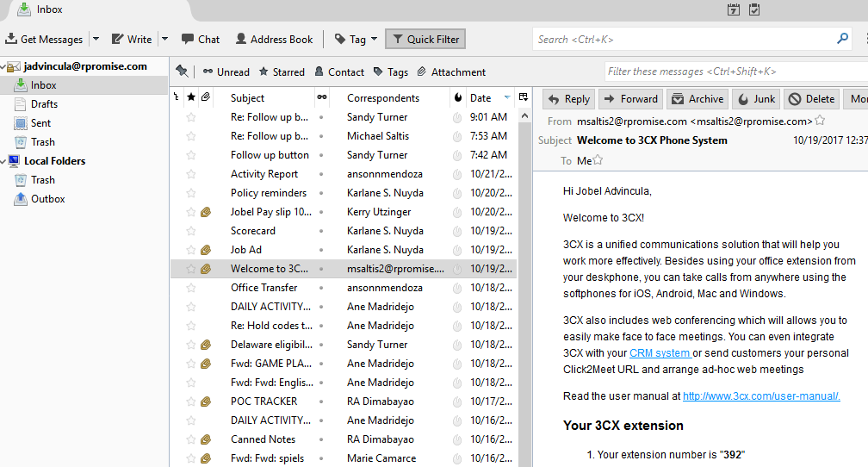The image size is (868, 467).
Task: Click the Get Messages download icon
Action: click(11, 39)
